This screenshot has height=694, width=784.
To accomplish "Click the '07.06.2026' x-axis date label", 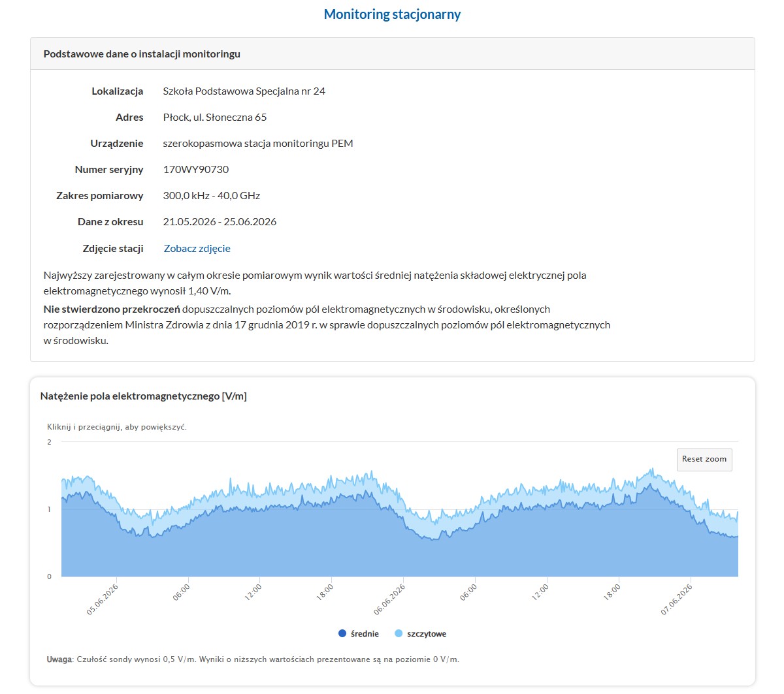I will coord(677,599).
